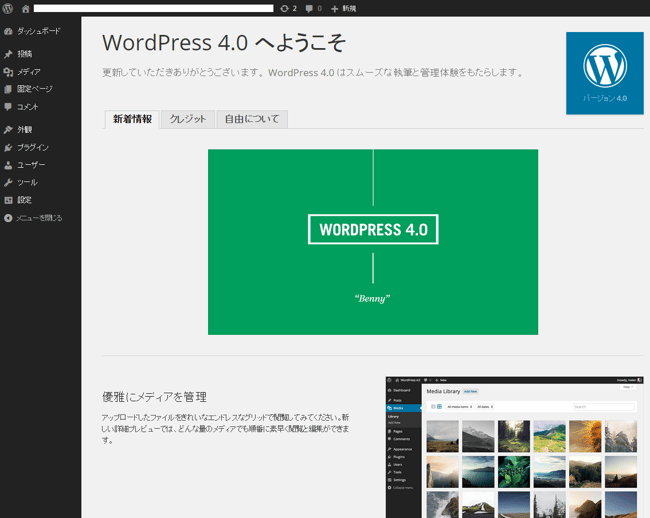650x518 pixels.
Task: Open the メディア menu label
Action: pyautogui.click(x=29, y=72)
